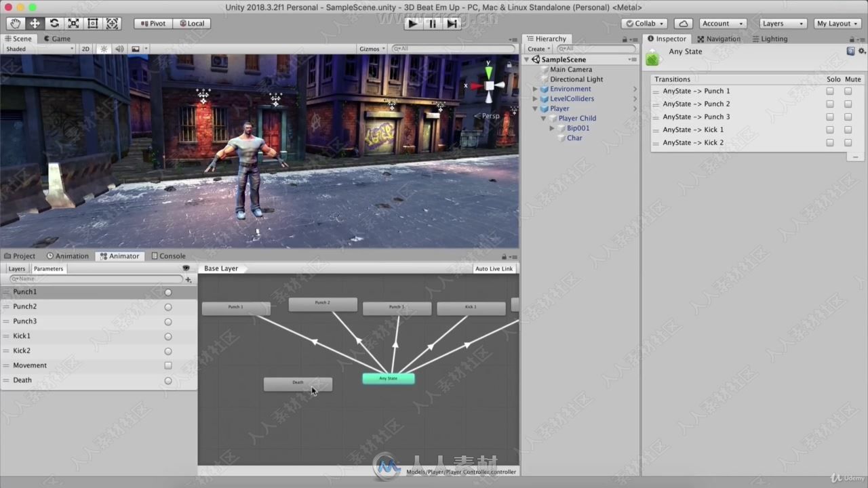The width and height of the screenshot is (868, 488).
Task: Toggle scene audio speaker icon
Action: (119, 49)
